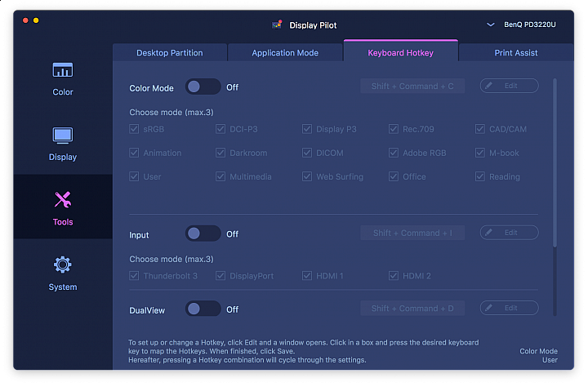Viewport: 588px width, 387px height.
Task: Click the Display Pilot app icon
Action: (x=277, y=24)
